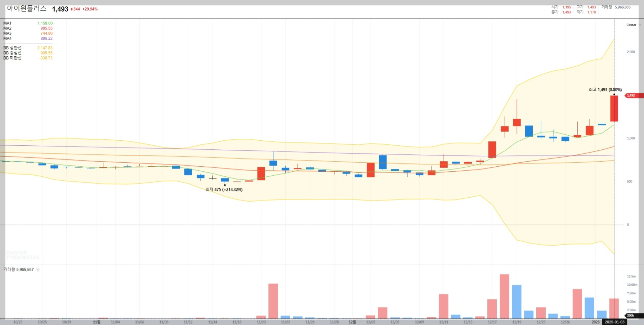This screenshot has width=644, height=325.
Task: Click the BB 하한선 value -336.73
Action: coord(46,58)
